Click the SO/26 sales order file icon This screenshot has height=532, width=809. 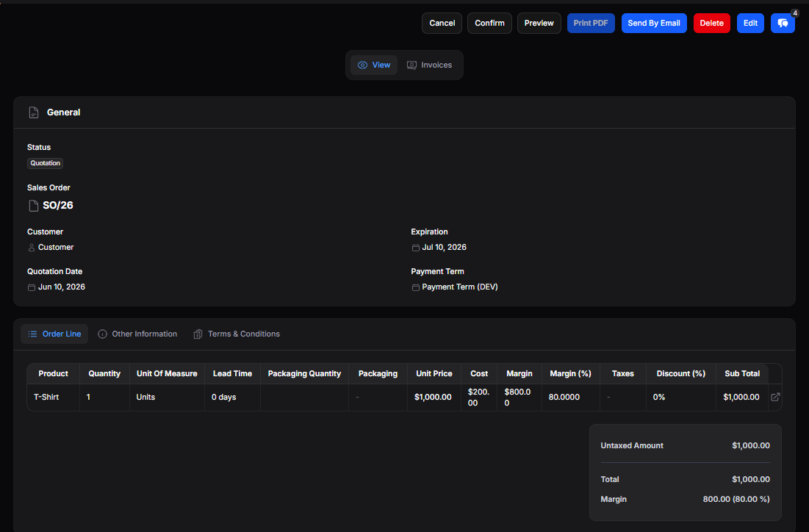tap(34, 206)
